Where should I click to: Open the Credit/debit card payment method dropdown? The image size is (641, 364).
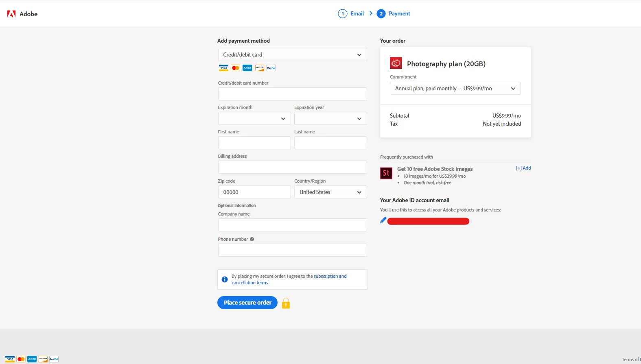292,54
